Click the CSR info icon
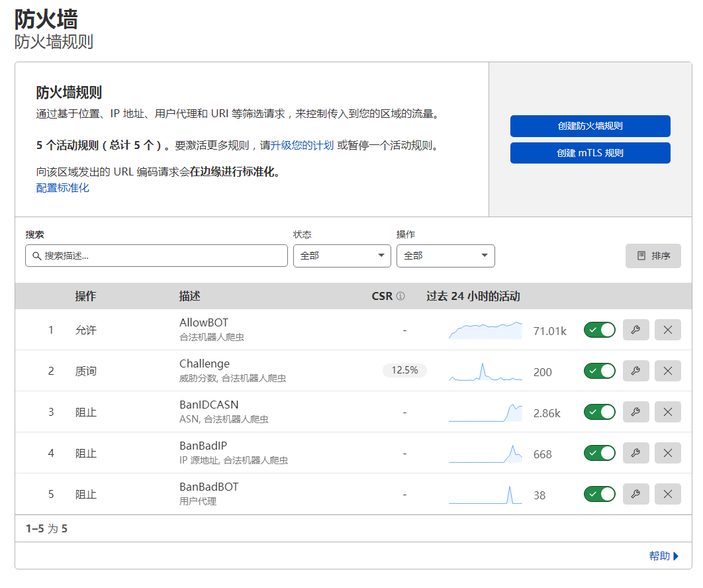 (401, 296)
